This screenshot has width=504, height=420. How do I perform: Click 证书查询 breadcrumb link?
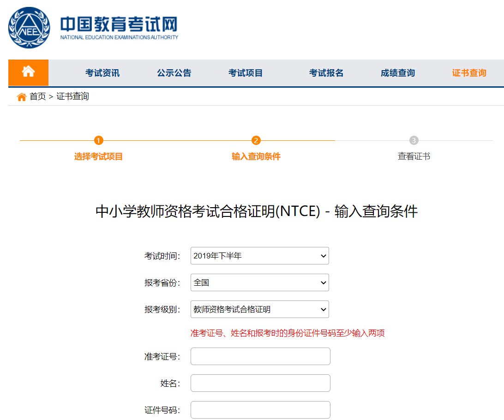pos(72,96)
